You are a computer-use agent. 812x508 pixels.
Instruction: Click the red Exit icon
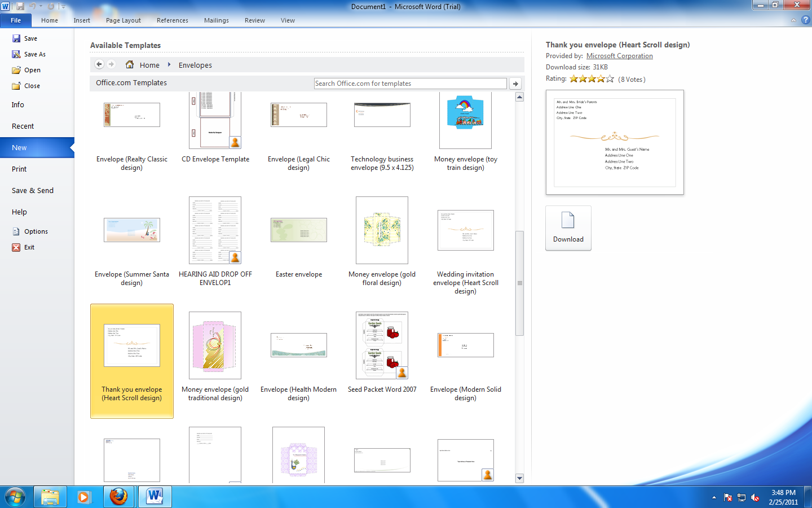click(16, 247)
